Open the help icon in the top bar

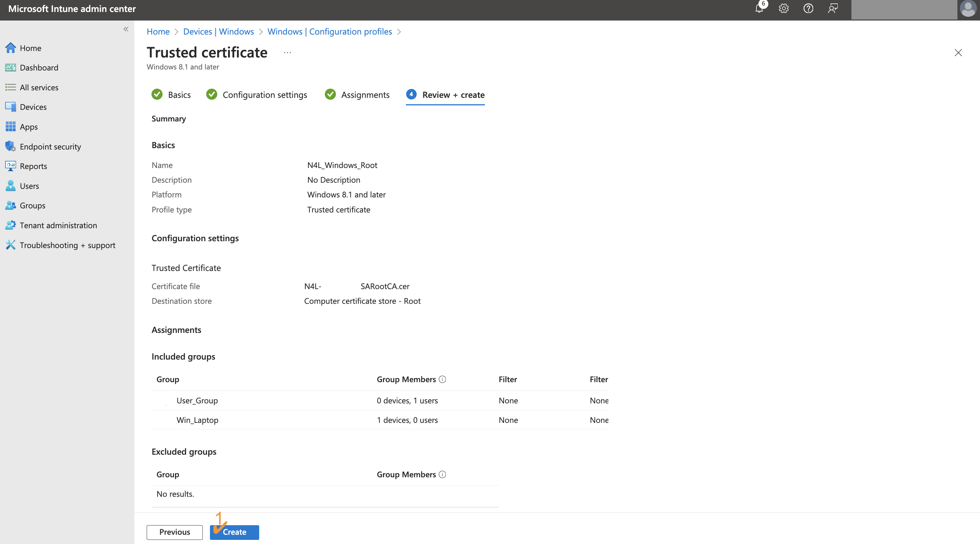click(808, 8)
